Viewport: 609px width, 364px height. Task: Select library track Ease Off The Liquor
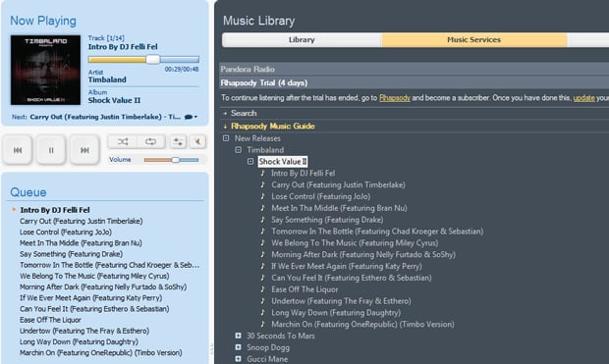[304, 289]
